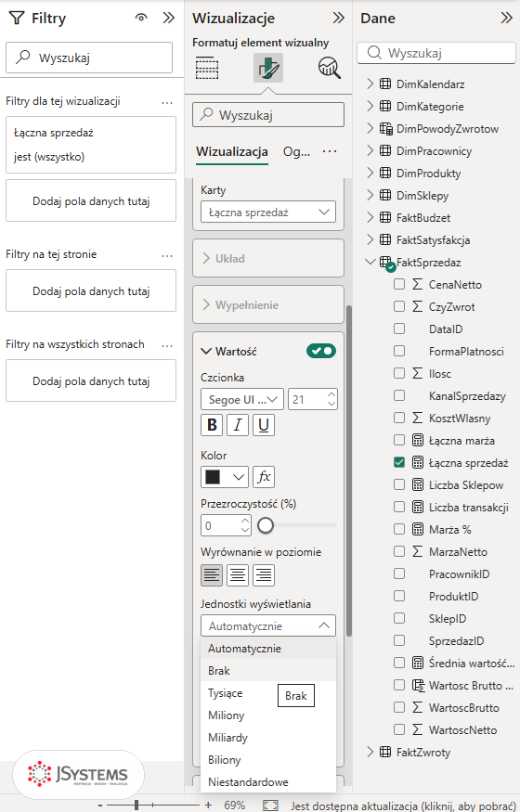Collapse the Dane pane with double arrows
This screenshot has width=520, height=812.
tap(506, 19)
